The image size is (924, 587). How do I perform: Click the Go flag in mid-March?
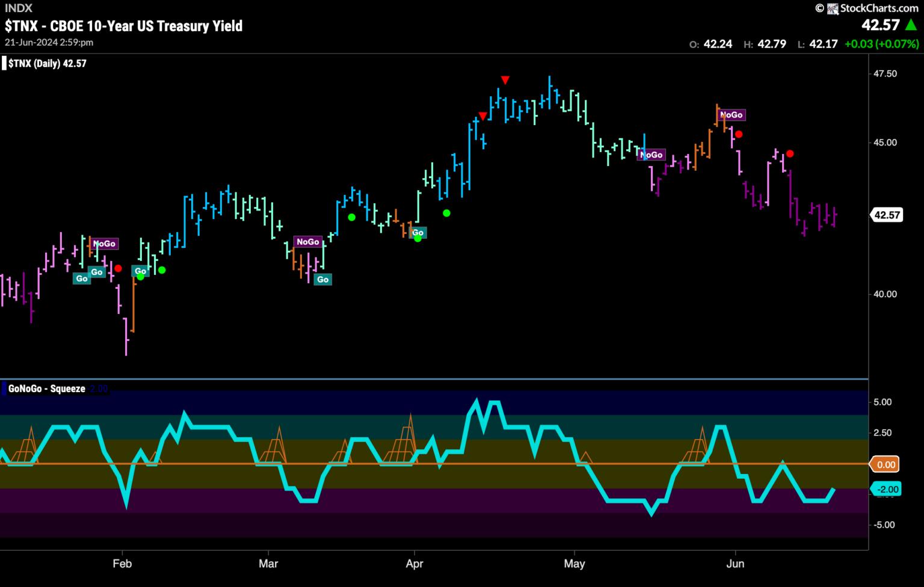click(323, 280)
